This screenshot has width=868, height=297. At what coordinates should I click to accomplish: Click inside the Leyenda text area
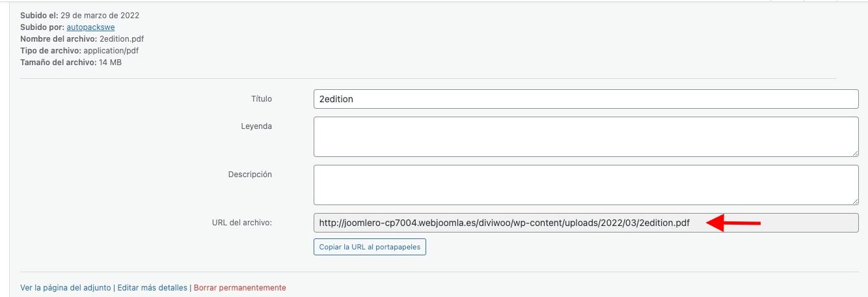point(586,137)
